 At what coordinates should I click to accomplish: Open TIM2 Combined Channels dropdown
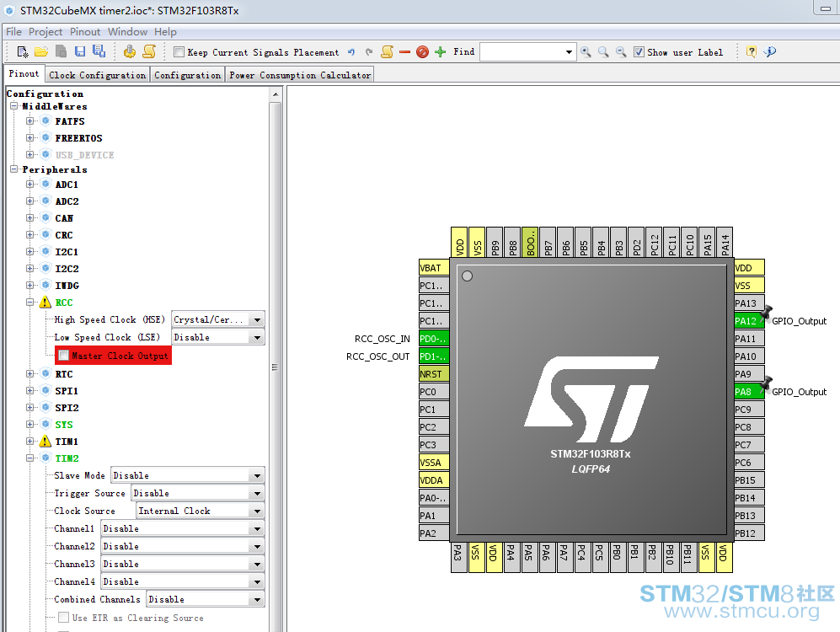[x=206, y=599]
